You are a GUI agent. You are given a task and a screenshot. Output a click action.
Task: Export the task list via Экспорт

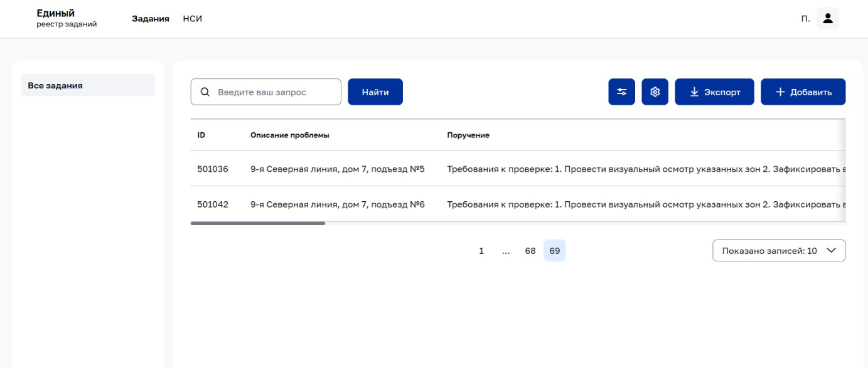click(x=714, y=92)
